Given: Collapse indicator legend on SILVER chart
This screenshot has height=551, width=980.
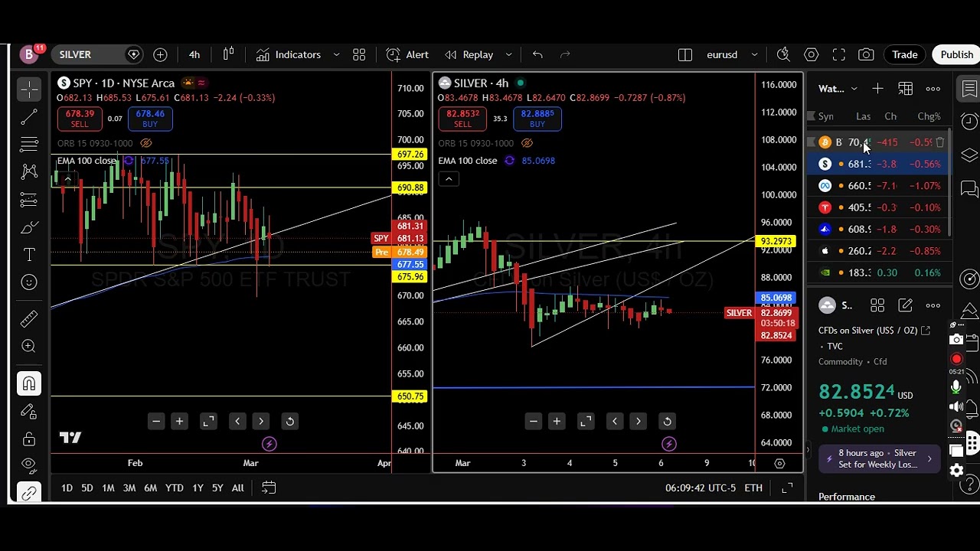Looking at the screenshot, I should click(x=449, y=179).
